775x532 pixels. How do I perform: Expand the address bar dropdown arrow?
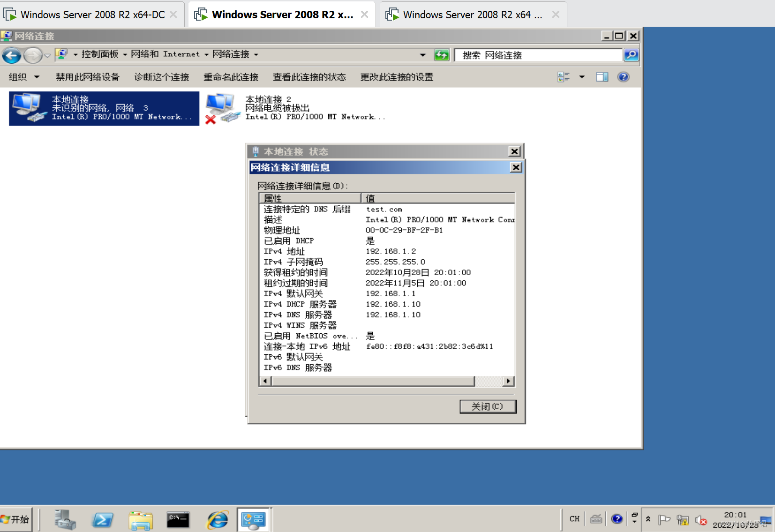[x=422, y=54]
